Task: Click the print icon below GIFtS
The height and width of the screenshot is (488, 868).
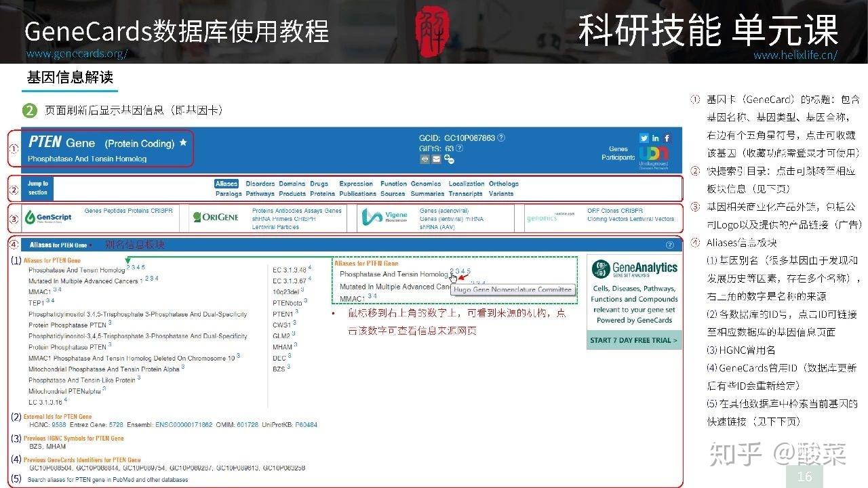Action: 425,159
